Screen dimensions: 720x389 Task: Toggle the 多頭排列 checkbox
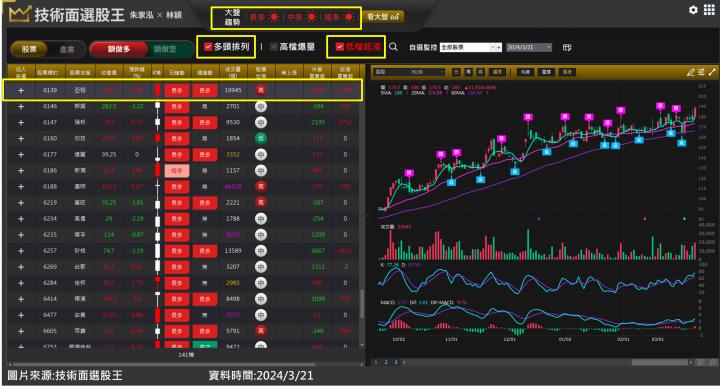(x=208, y=47)
